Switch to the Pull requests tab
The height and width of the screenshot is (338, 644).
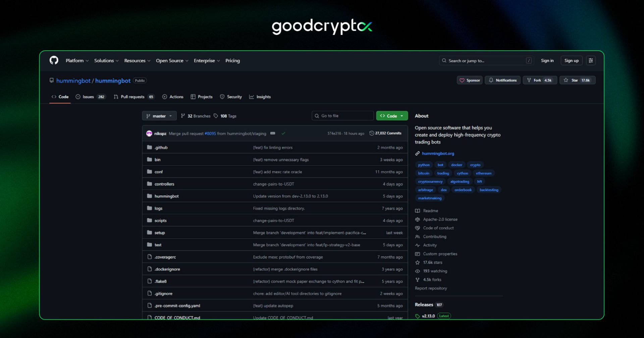[x=134, y=97]
